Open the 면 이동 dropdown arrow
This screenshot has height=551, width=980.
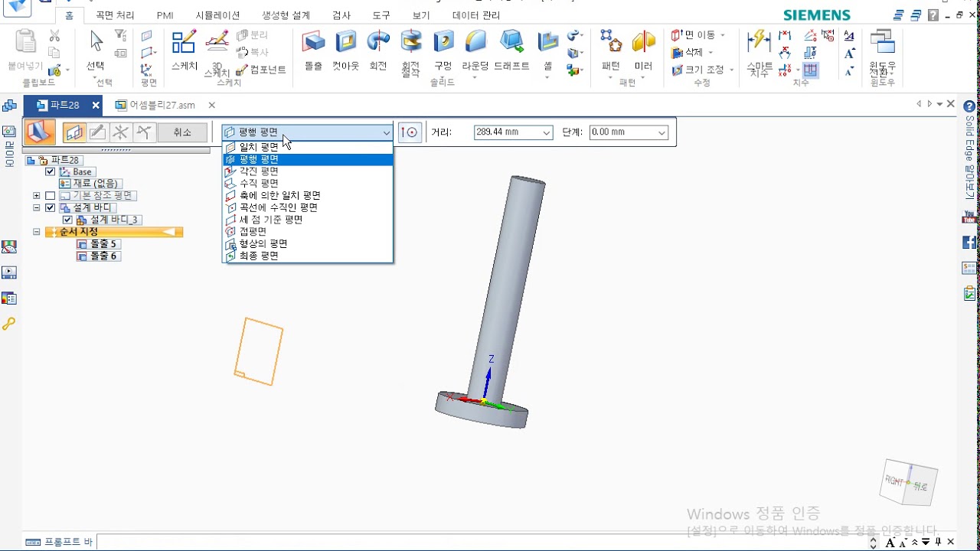[722, 35]
